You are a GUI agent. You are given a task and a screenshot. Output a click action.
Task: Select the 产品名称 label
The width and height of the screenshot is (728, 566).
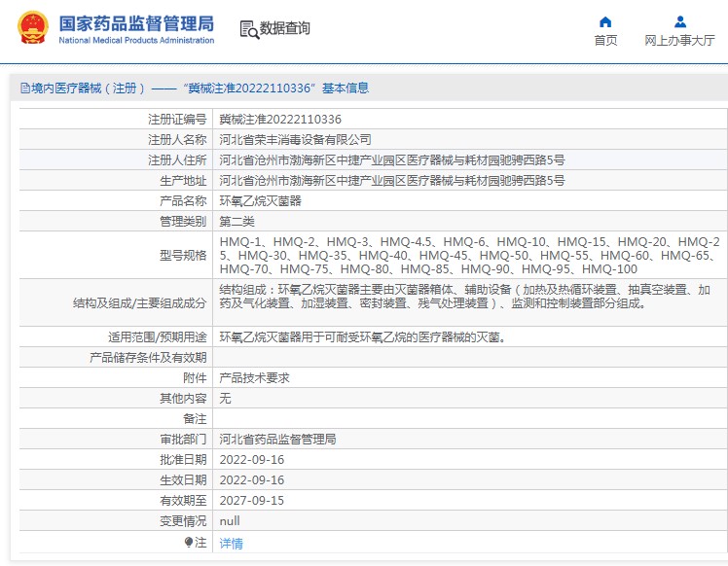[x=183, y=201]
